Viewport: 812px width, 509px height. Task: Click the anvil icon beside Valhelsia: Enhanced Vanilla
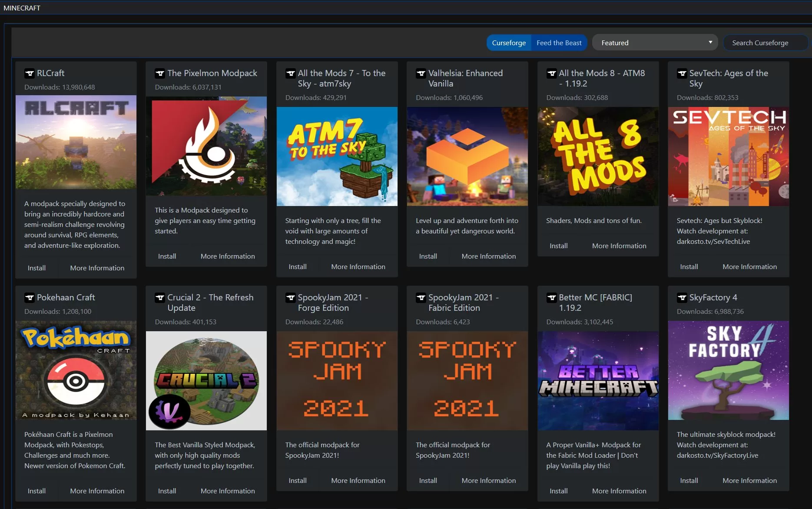coord(421,73)
